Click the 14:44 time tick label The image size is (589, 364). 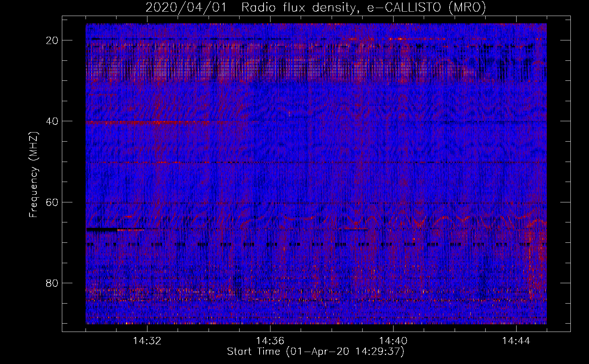pyautogui.click(x=516, y=341)
